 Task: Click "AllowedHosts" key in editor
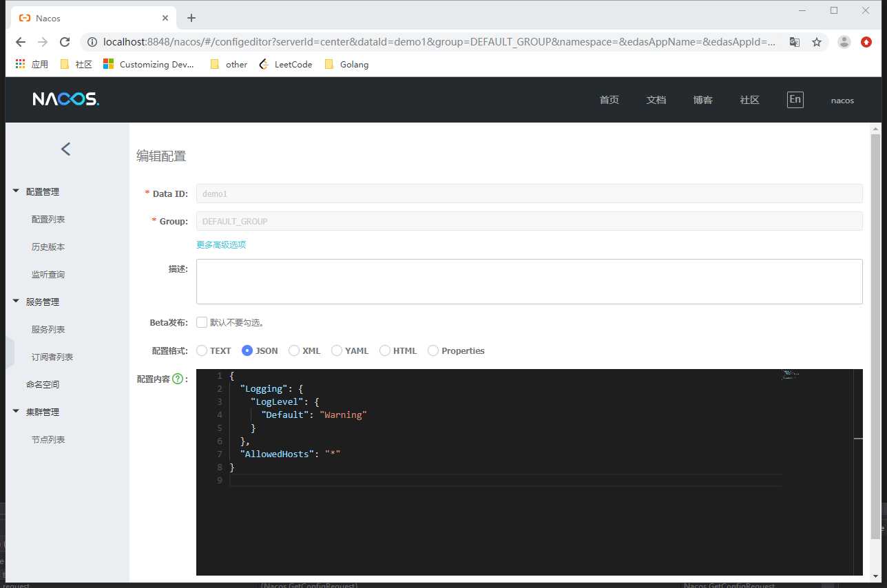277,454
